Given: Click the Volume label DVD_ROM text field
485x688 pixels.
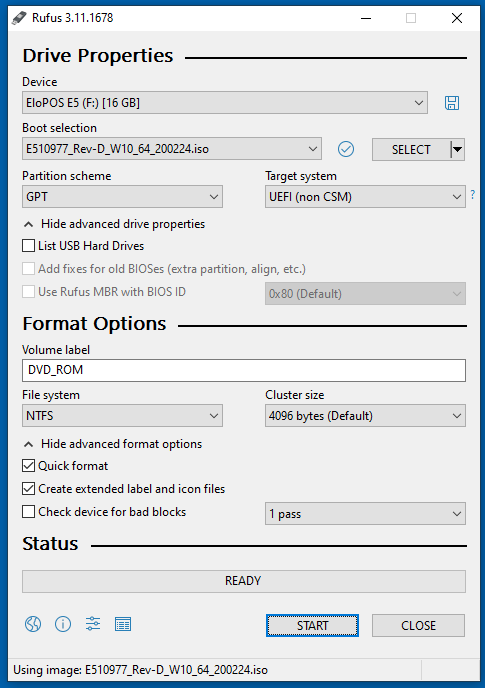Looking at the screenshot, I should click(244, 370).
